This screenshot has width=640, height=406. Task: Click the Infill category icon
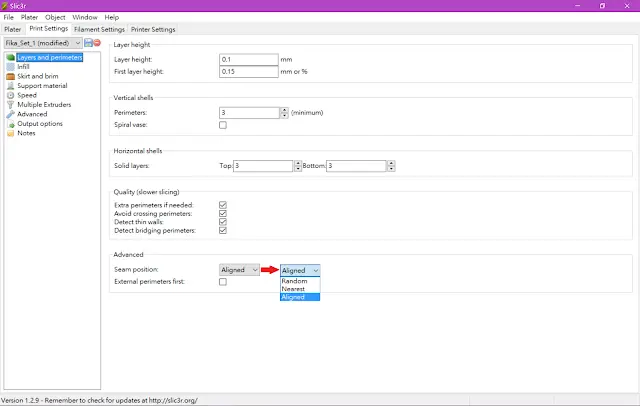click(x=11, y=67)
